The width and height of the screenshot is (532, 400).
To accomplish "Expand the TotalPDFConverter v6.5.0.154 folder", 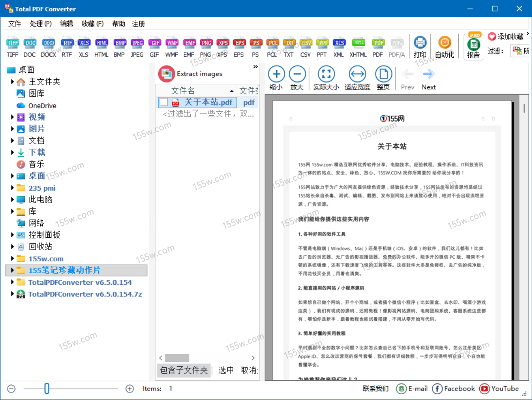I will (13, 282).
